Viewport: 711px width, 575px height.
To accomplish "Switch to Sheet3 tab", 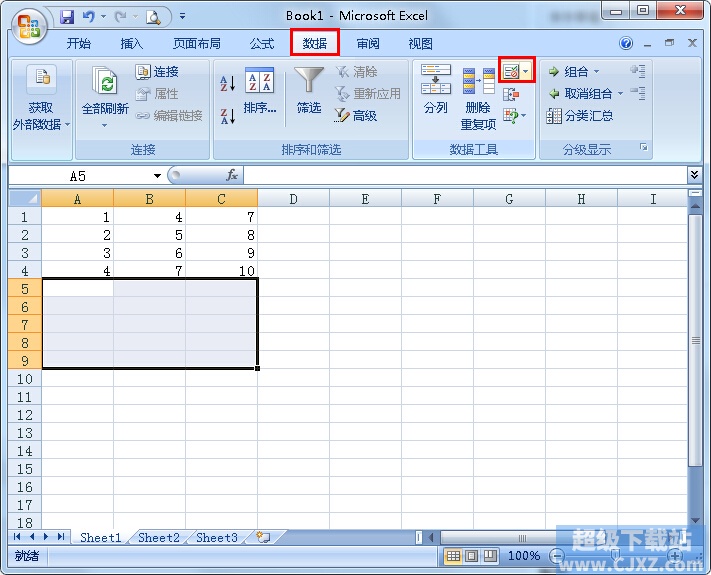I will [217, 537].
